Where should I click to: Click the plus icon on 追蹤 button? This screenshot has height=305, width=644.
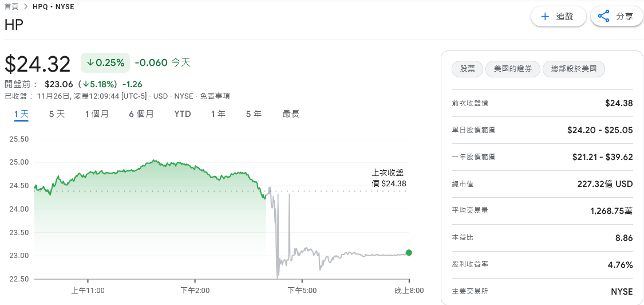pyautogui.click(x=545, y=17)
